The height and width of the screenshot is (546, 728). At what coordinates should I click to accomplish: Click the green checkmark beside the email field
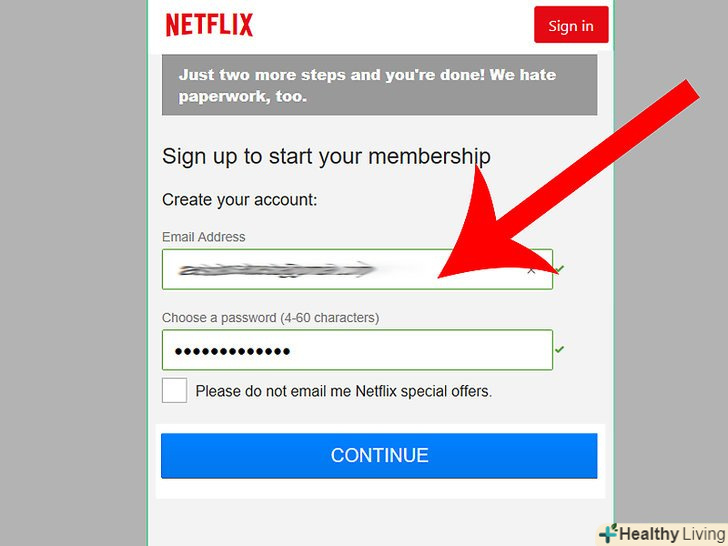point(559,269)
